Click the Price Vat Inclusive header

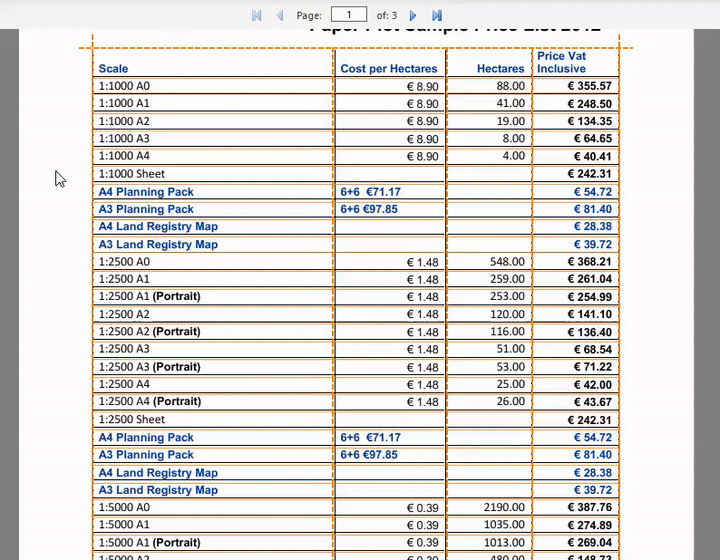coord(562,63)
